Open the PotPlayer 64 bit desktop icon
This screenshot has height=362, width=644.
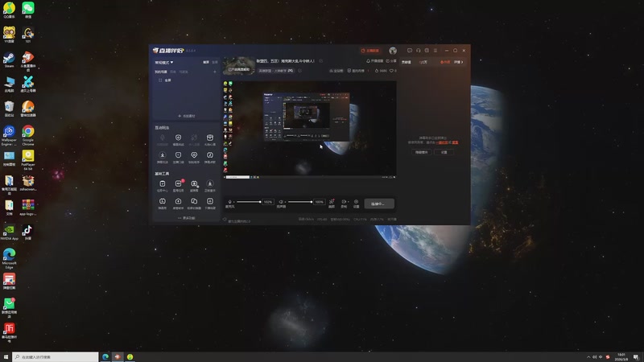click(28, 159)
